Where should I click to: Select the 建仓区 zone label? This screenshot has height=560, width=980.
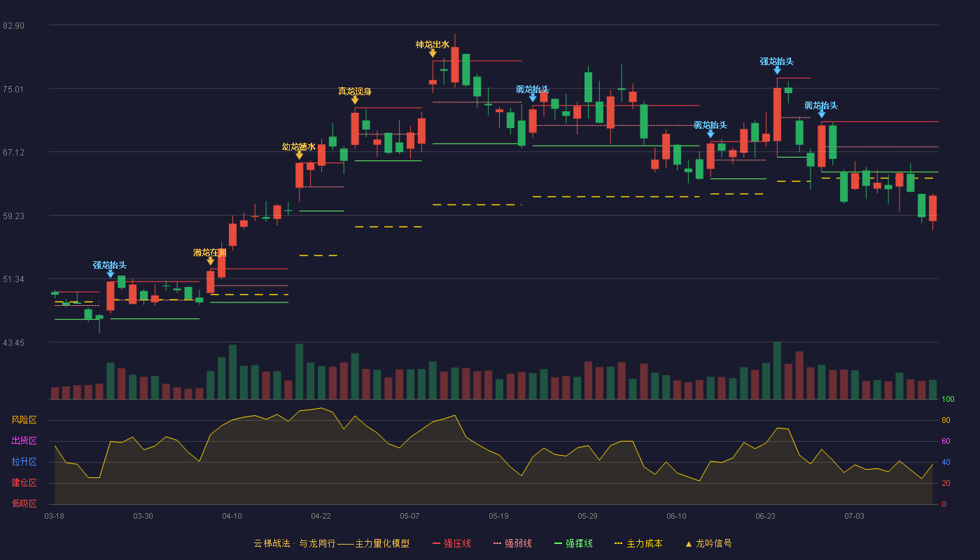point(24,483)
